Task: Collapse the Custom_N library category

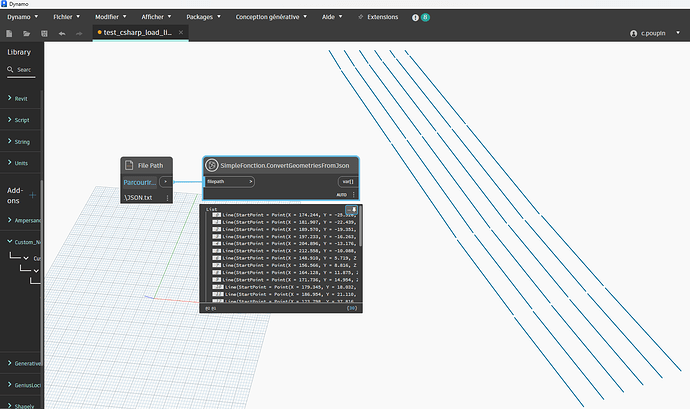Action: coord(8,241)
